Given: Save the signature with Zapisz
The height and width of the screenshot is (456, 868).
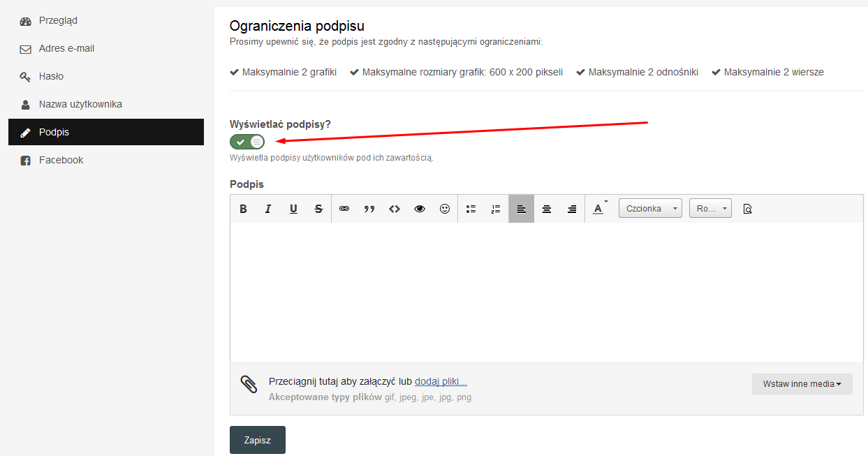Looking at the screenshot, I should [257, 440].
